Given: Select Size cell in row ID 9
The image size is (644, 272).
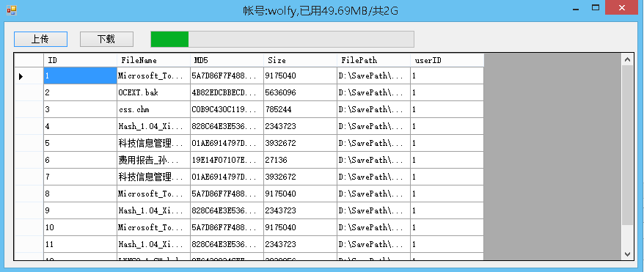Looking at the screenshot, I should tap(300, 210).
